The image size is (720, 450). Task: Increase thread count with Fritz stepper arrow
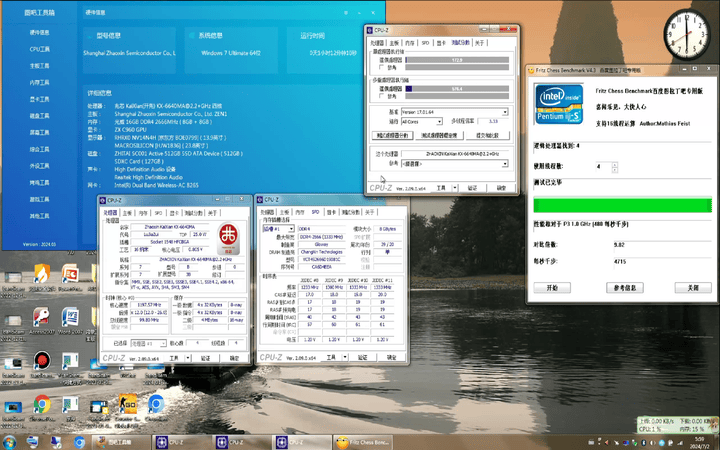point(615,164)
